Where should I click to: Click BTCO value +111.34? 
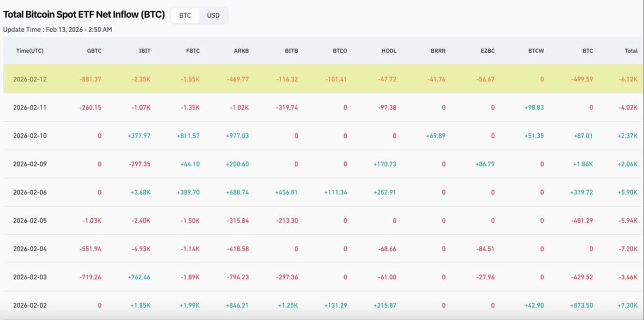coord(336,192)
